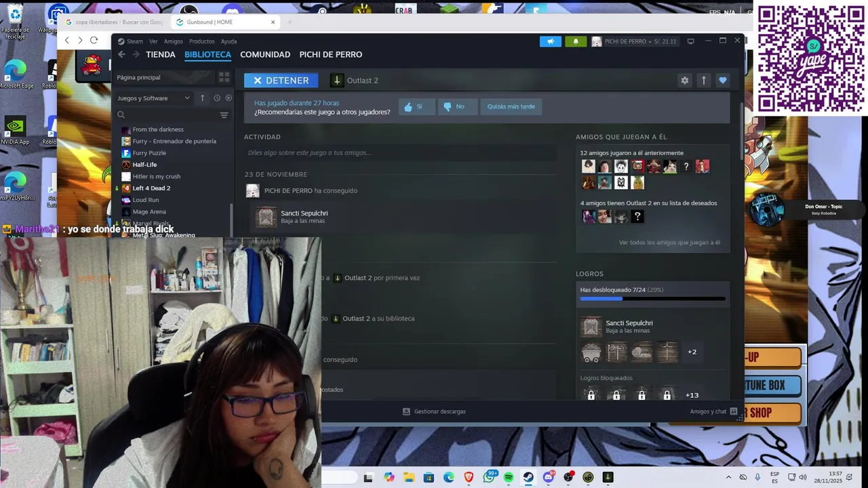Open Spotify from taskbar
868x488 pixels.
509,478
